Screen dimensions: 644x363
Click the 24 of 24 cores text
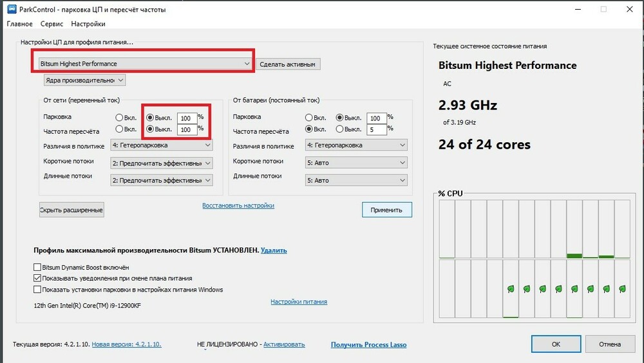pyautogui.click(x=484, y=145)
